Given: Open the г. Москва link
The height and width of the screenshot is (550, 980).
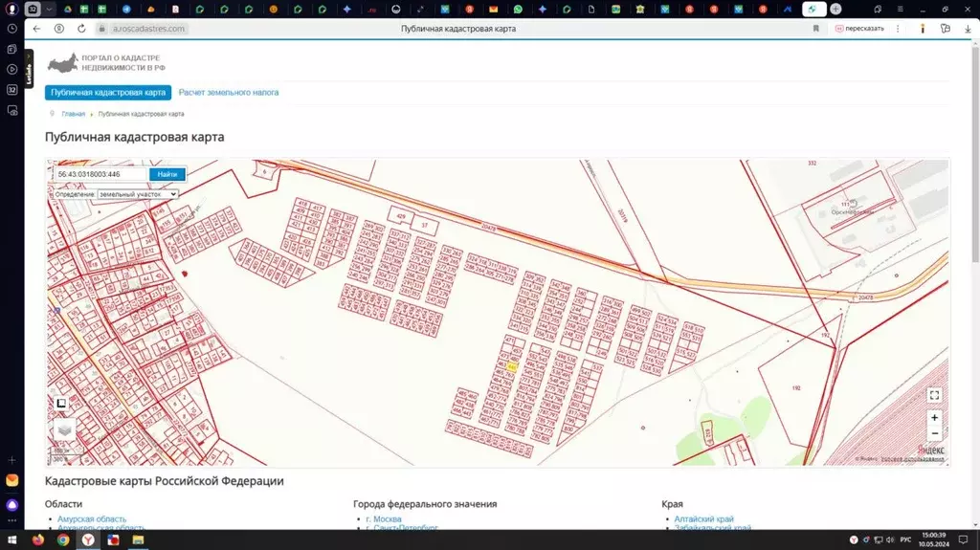Looking at the screenshot, I should [384, 518].
